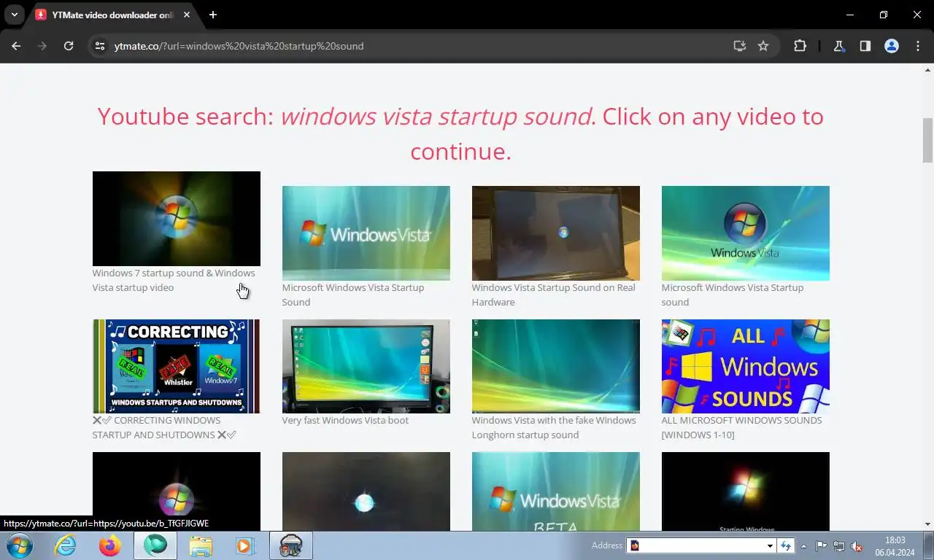The height and width of the screenshot is (560, 934).
Task: Open the Extensions puzzle icon
Action: tap(800, 46)
